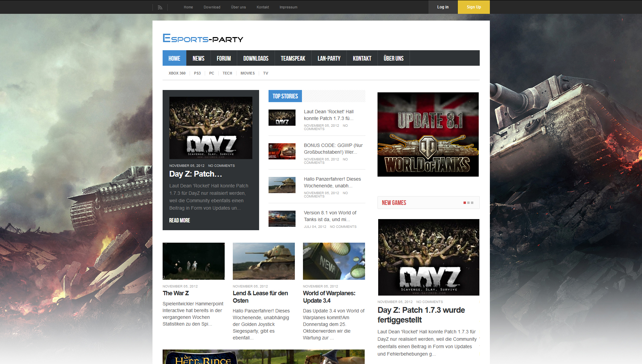The width and height of the screenshot is (642, 364).
Task: Click the yellow Sign Up button
Action: (474, 7)
